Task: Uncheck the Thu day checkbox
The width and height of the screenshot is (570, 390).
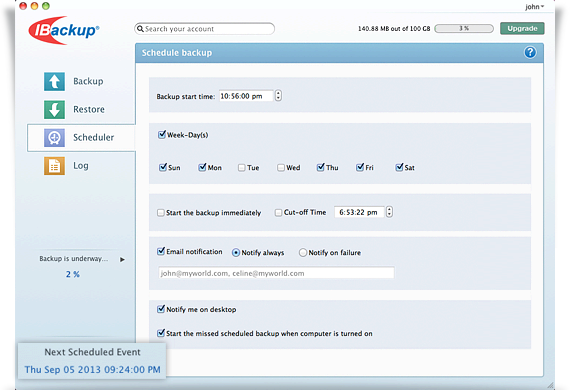Action: pyautogui.click(x=320, y=167)
